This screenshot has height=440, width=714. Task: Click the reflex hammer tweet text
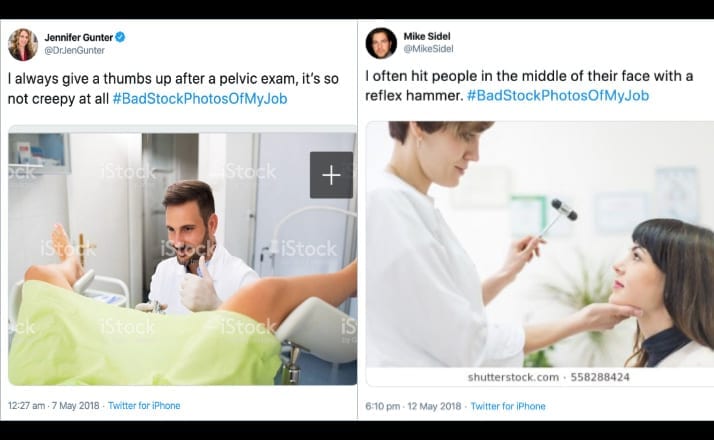pos(529,86)
